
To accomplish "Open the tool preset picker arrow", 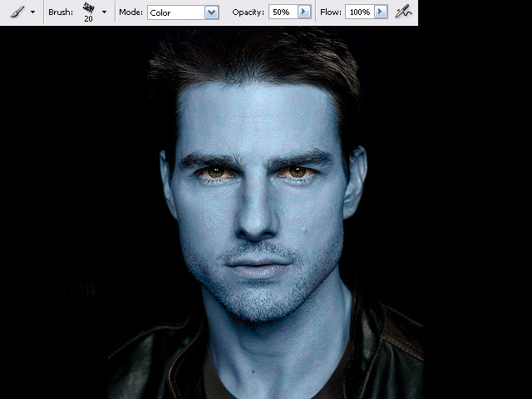I will click(33, 12).
